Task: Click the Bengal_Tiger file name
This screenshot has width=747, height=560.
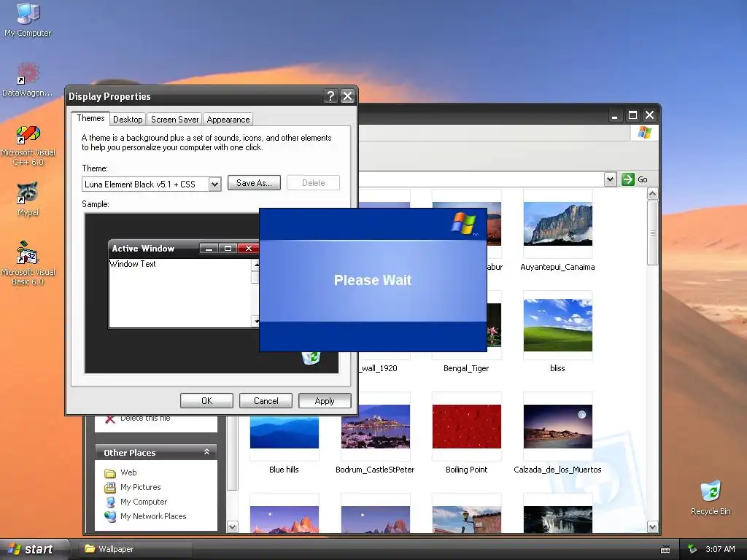Action: click(466, 368)
